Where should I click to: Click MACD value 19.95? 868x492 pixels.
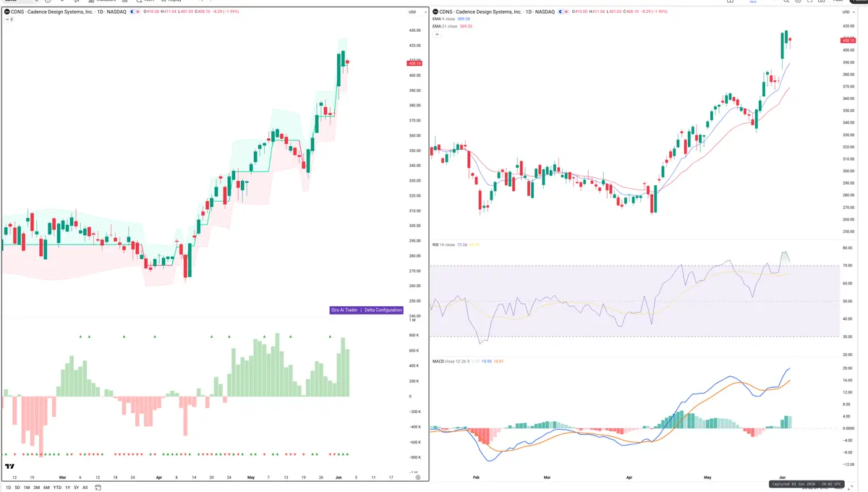click(x=486, y=360)
